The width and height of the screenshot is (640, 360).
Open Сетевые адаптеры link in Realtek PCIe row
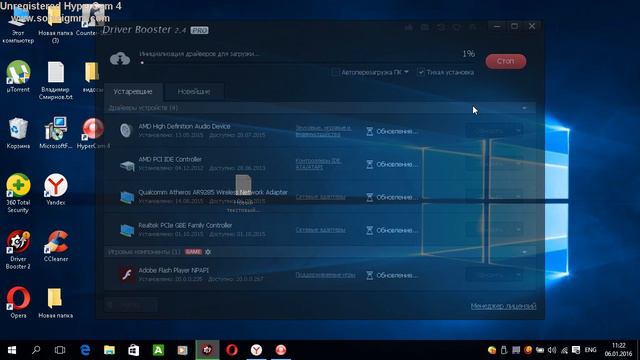320,230
